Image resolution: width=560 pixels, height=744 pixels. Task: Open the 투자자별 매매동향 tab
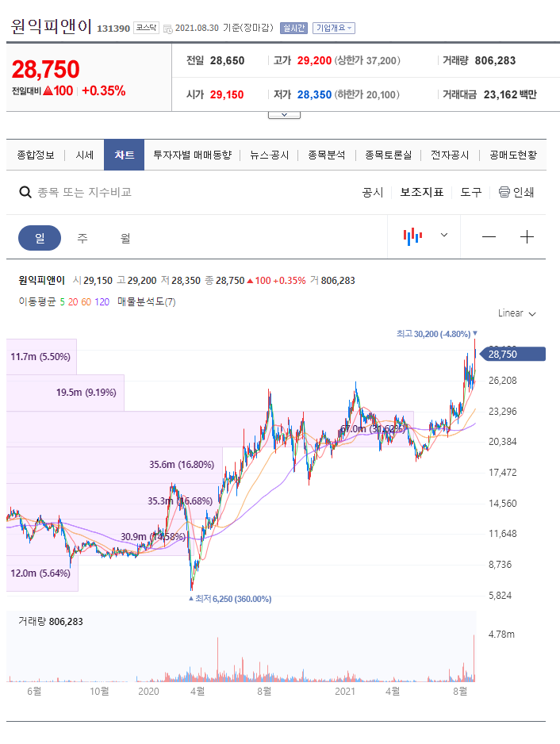192,155
